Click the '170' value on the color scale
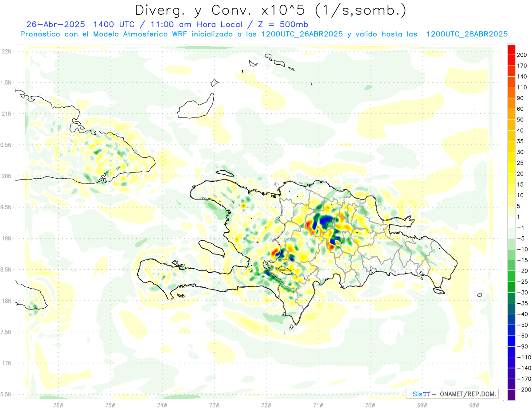This screenshot has height=411, width=532. 523,66
